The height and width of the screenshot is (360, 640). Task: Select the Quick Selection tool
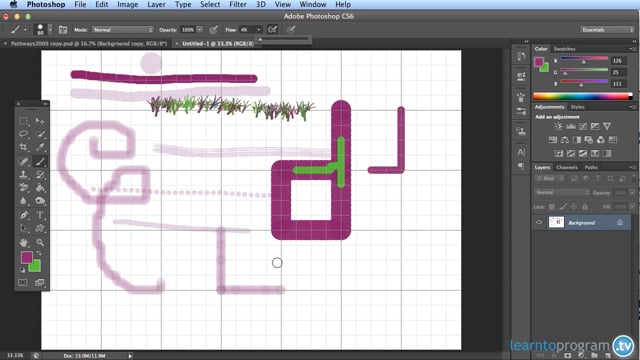tap(40, 134)
